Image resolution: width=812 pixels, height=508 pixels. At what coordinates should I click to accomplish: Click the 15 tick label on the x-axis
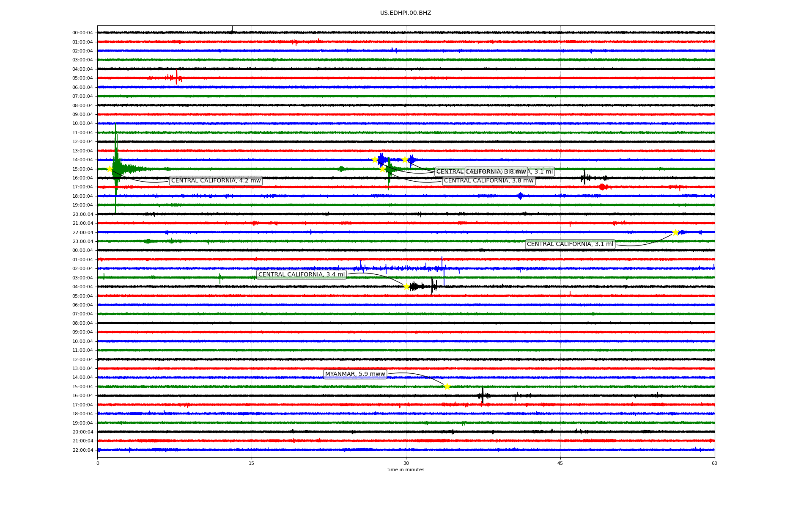point(252,463)
